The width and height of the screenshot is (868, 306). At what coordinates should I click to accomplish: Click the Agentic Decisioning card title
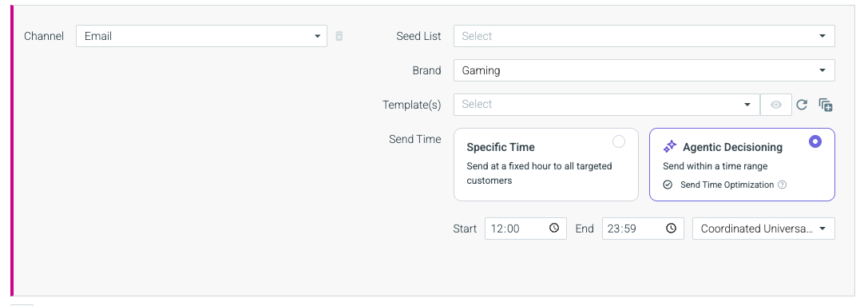pyautogui.click(x=732, y=148)
